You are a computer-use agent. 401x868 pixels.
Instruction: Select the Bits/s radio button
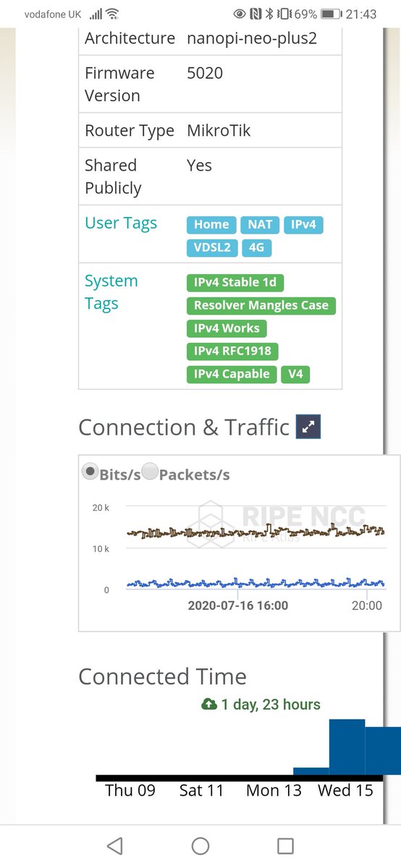pyautogui.click(x=90, y=472)
